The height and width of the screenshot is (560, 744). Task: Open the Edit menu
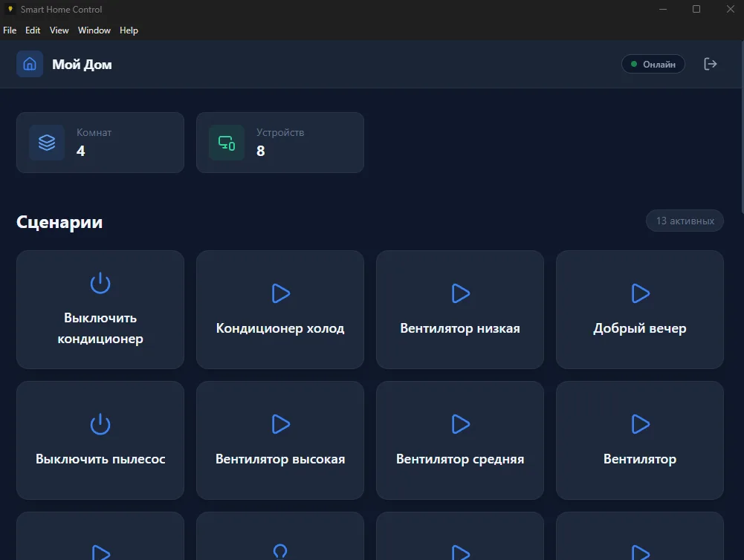[x=33, y=30]
